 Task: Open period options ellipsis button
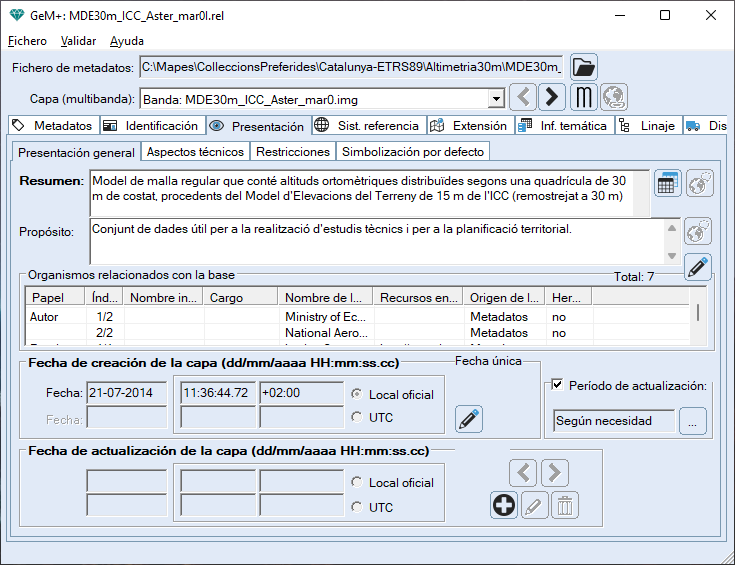[692, 421]
